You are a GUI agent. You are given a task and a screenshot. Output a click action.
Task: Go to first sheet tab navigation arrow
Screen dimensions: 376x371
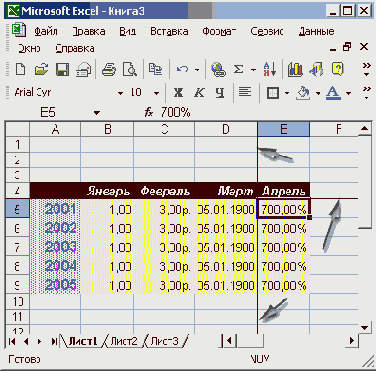point(12,341)
